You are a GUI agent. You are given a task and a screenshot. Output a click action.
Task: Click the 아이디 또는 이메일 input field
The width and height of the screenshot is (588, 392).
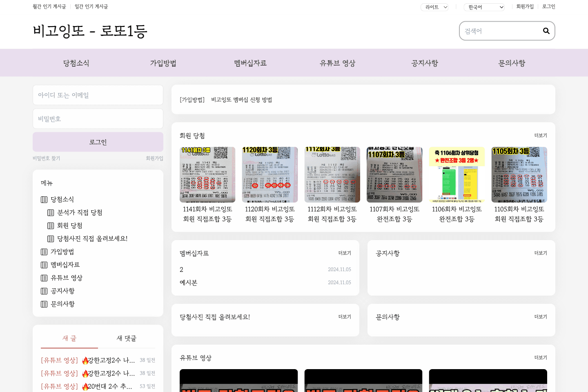click(x=98, y=95)
